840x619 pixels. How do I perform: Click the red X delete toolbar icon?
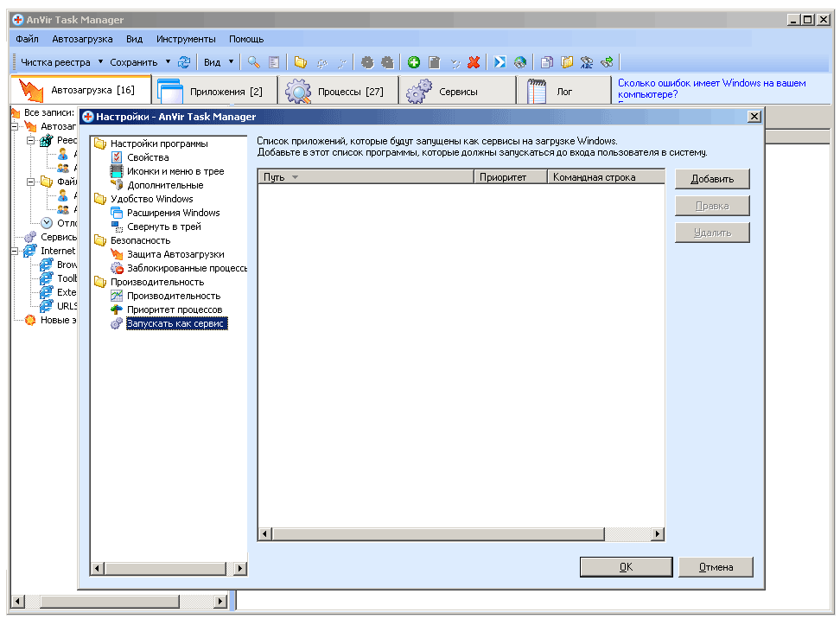pos(474,62)
